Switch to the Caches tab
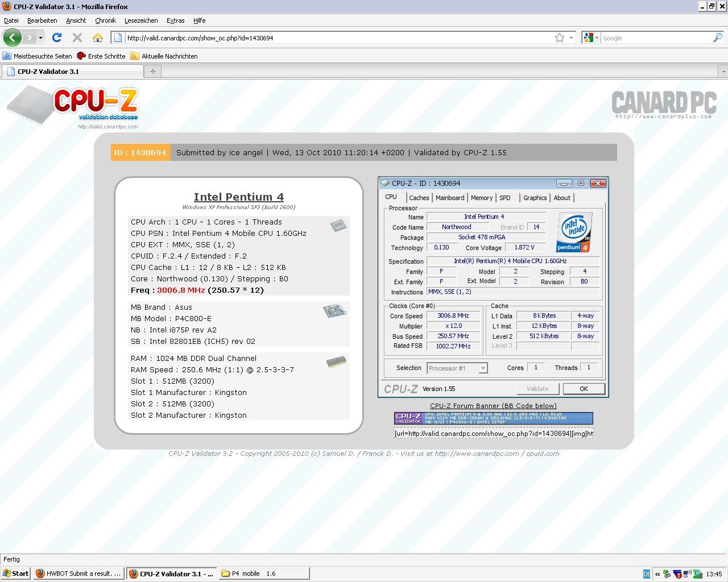 click(419, 198)
